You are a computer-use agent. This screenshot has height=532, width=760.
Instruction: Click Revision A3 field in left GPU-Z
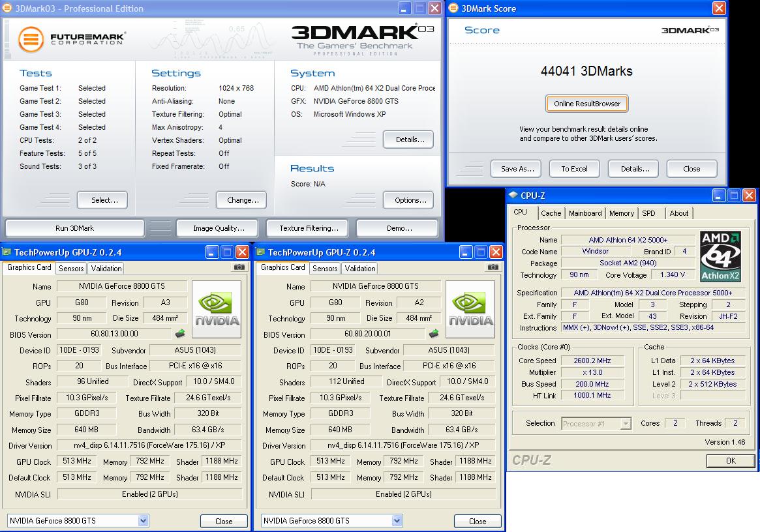click(x=165, y=303)
